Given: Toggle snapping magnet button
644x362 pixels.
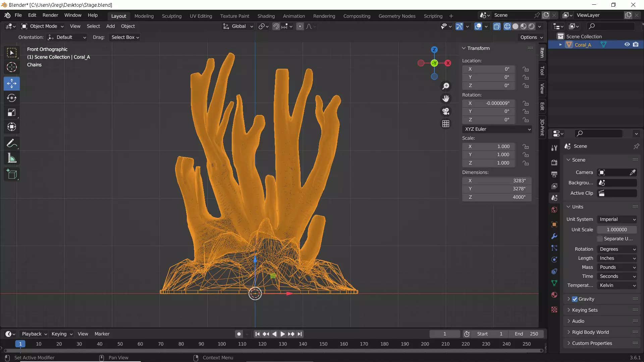Looking at the screenshot, I should [276, 26].
